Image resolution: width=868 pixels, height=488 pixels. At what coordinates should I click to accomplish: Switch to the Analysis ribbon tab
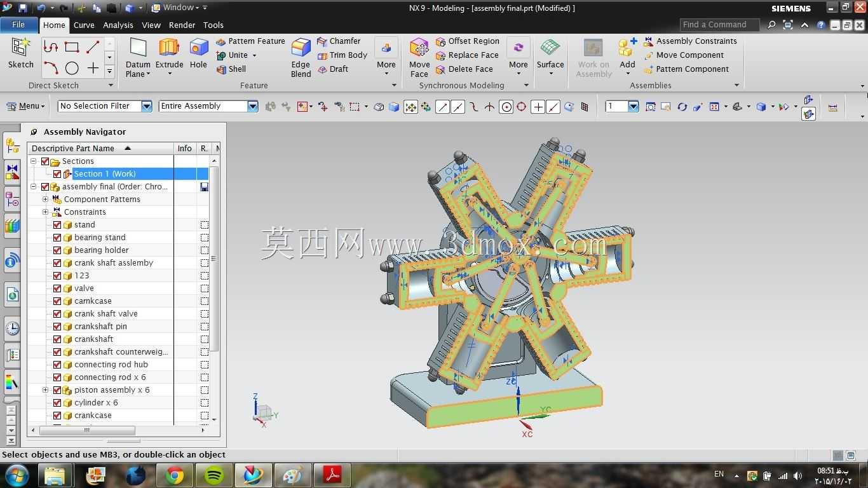118,25
